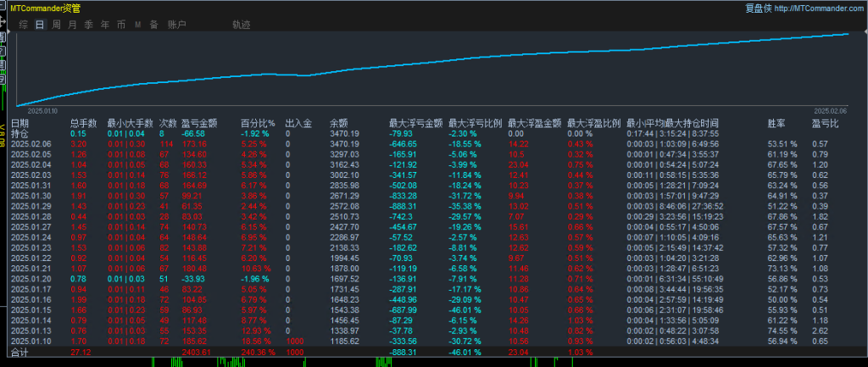Click the profit ratio value 2.62

click(820, 331)
